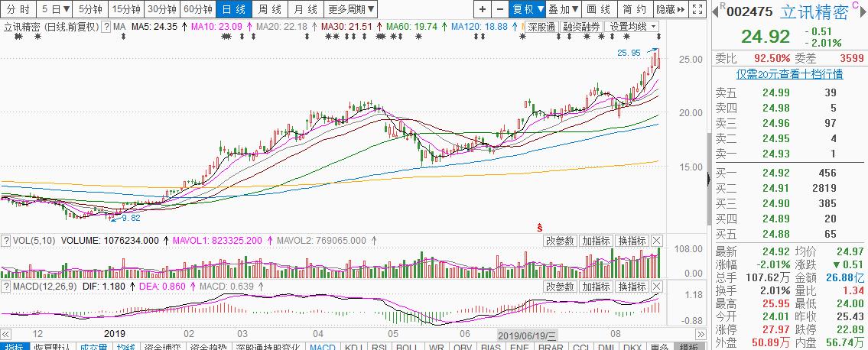Select the 指标 tab at bottom
Screen dimensions: 868x350
tap(13, 346)
